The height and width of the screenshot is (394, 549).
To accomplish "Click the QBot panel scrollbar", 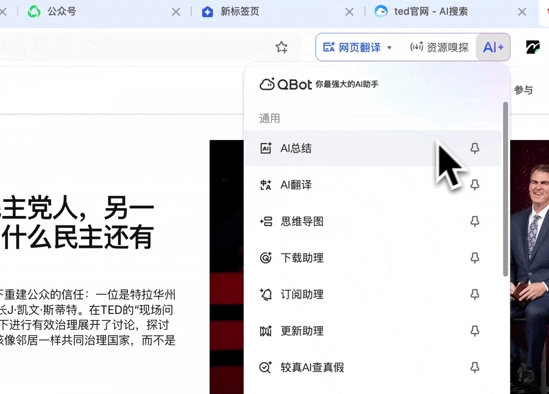I will tap(505, 189).
